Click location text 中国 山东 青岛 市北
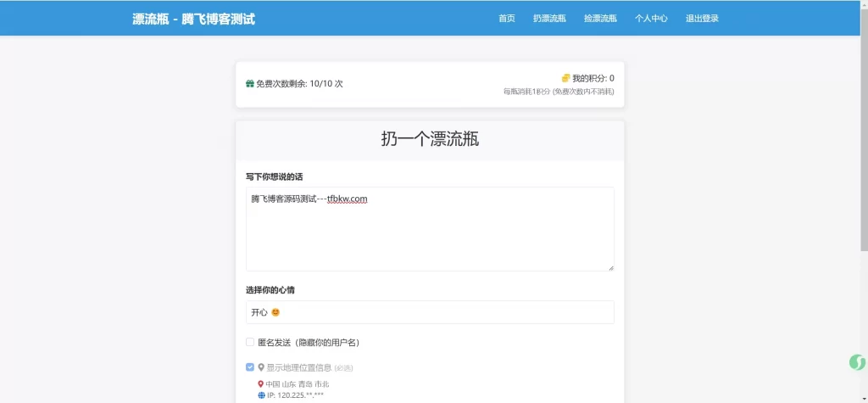Image resolution: width=868 pixels, height=403 pixels. click(x=298, y=383)
